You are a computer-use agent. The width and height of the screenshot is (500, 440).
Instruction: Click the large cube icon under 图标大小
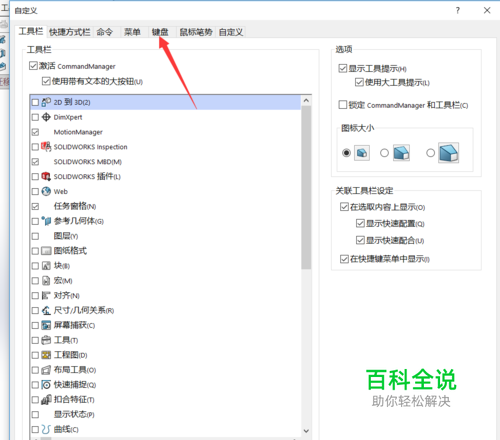click(449, 153)
